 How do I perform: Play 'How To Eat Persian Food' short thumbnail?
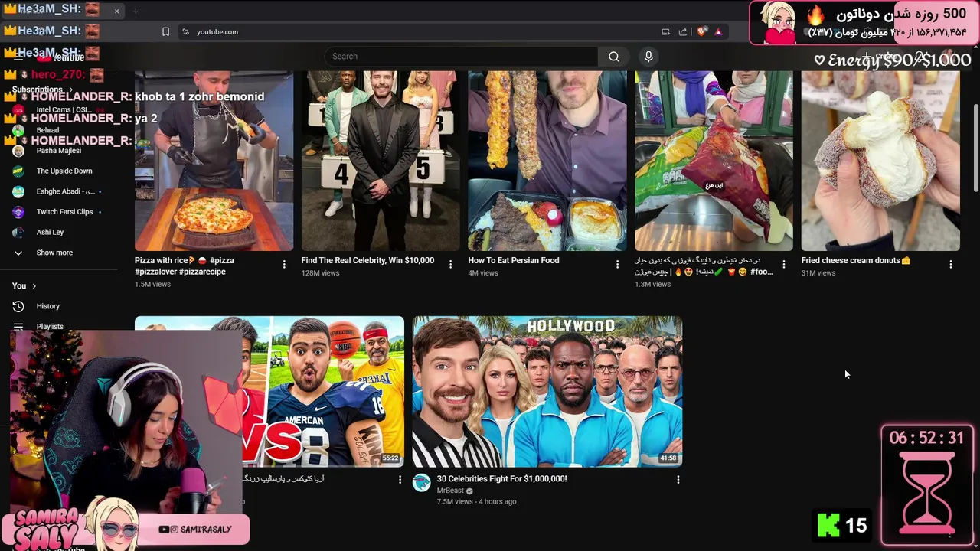547,161
